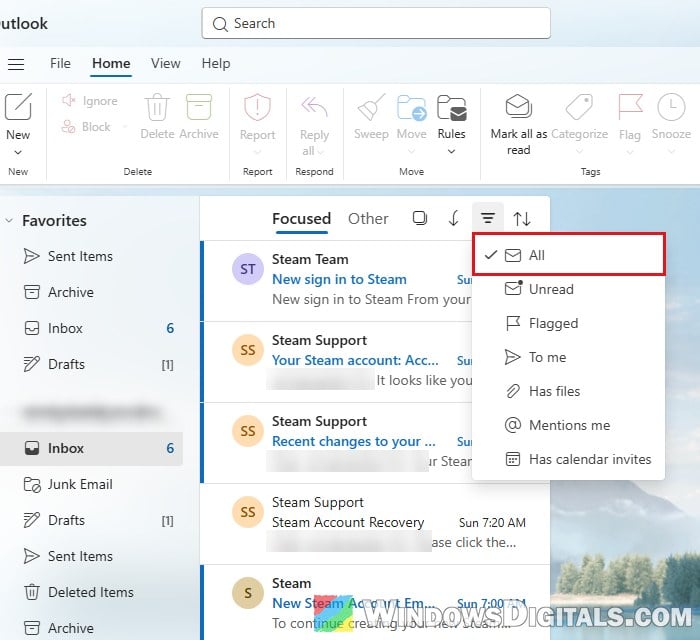Select the Flagged filter option
This screenshot has height=640, width=700.
click(568, 323)
